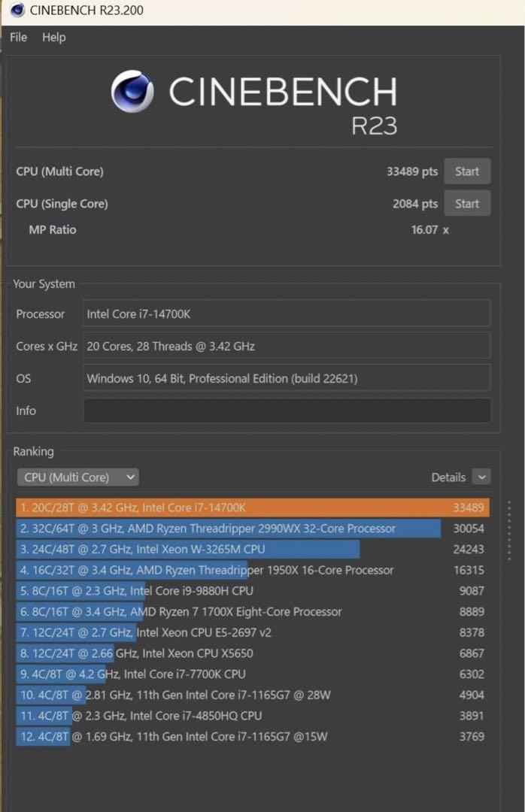
Task: Select ranking row Intel Xeon E5-2697 v2
Action: point(253,632)
